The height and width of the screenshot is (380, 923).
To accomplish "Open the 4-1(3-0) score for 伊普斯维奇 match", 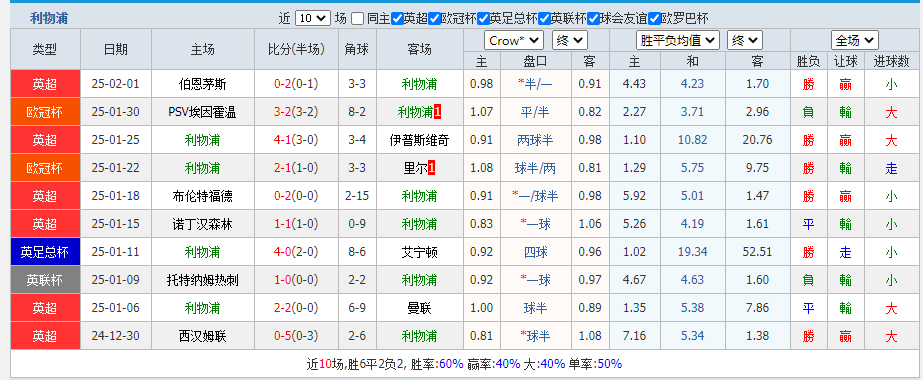I will coord(296,141).
